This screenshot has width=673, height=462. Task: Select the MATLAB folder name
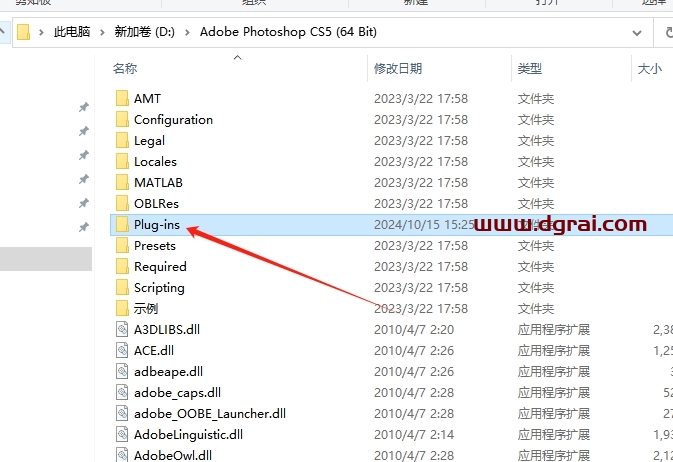tap(158, 182)
